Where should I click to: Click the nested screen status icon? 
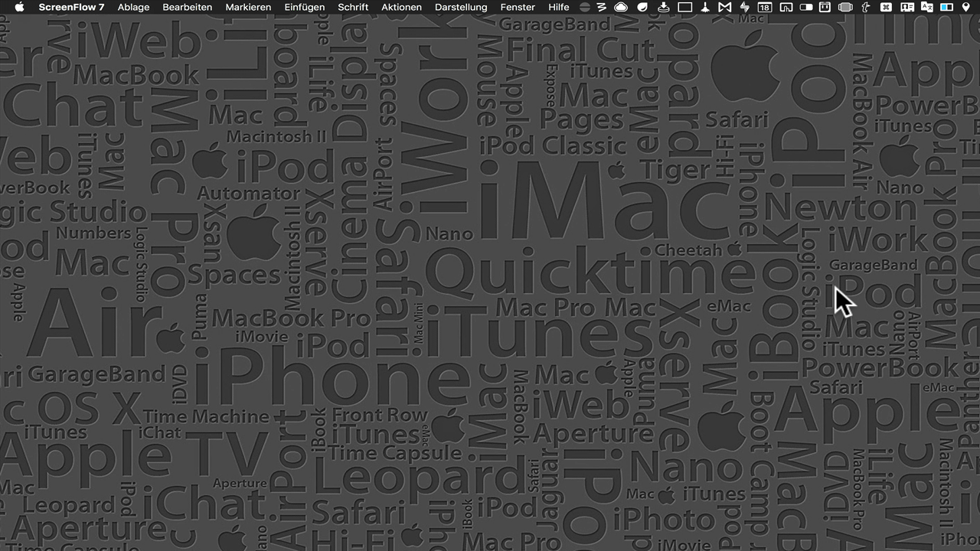[786, 7]
